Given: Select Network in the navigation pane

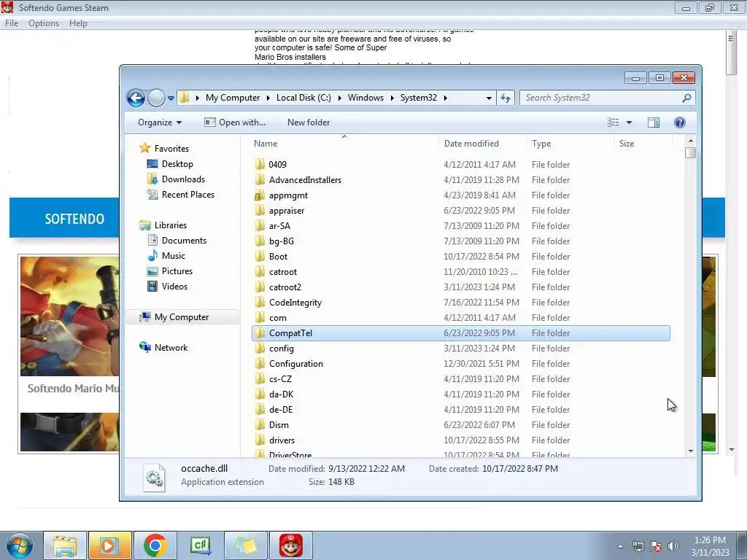Looking at the screenshot, I should coord(163,348).
